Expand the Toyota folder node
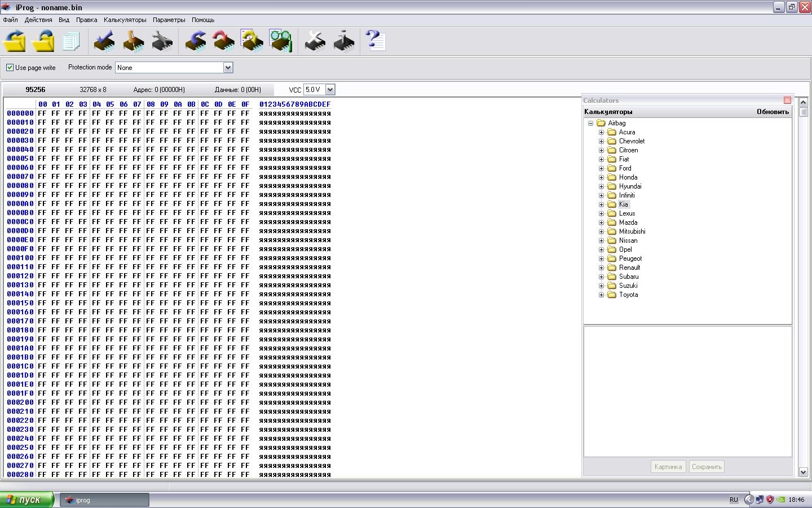 point(601,295)
